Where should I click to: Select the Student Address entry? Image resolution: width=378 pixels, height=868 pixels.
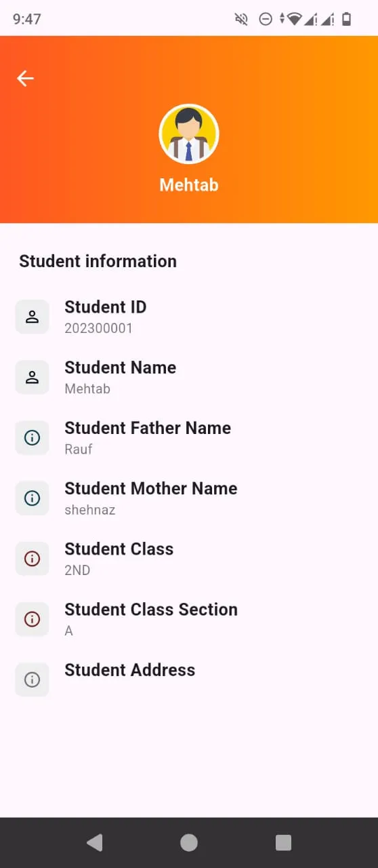point(189,679)
